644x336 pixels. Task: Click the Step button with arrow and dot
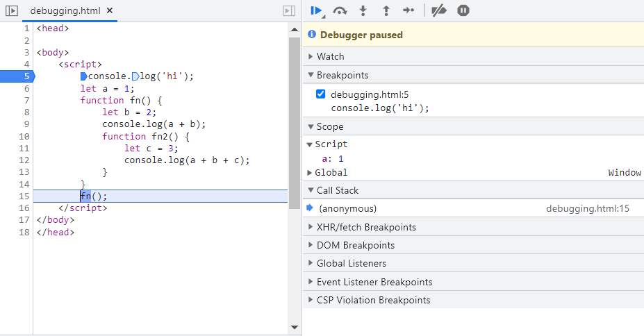(x=408, y=10)
